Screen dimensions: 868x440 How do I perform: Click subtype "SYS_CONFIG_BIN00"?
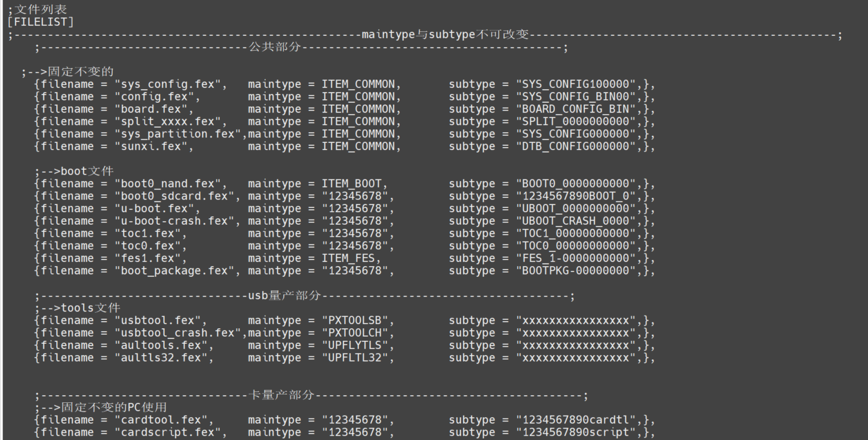click(576, 97)
